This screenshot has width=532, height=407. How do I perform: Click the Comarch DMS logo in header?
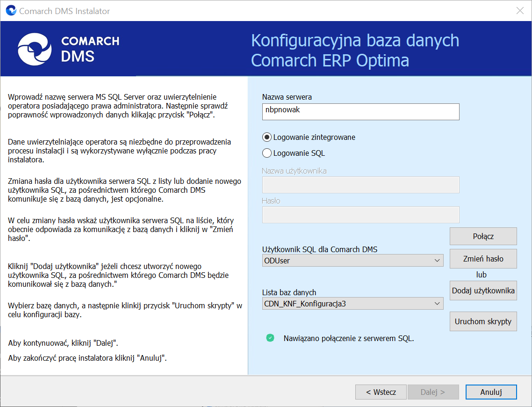(69, 49)
